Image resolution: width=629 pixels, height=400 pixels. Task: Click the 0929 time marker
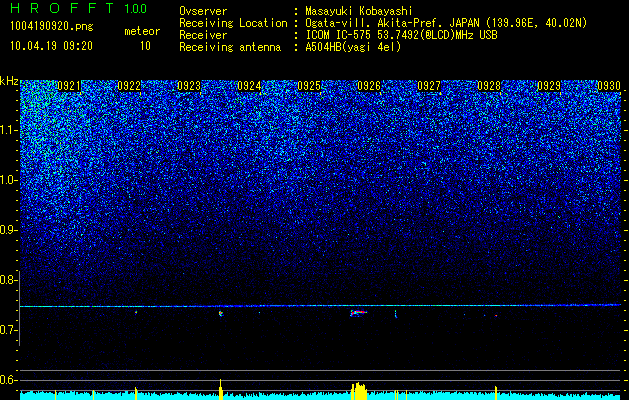[549, 86]
